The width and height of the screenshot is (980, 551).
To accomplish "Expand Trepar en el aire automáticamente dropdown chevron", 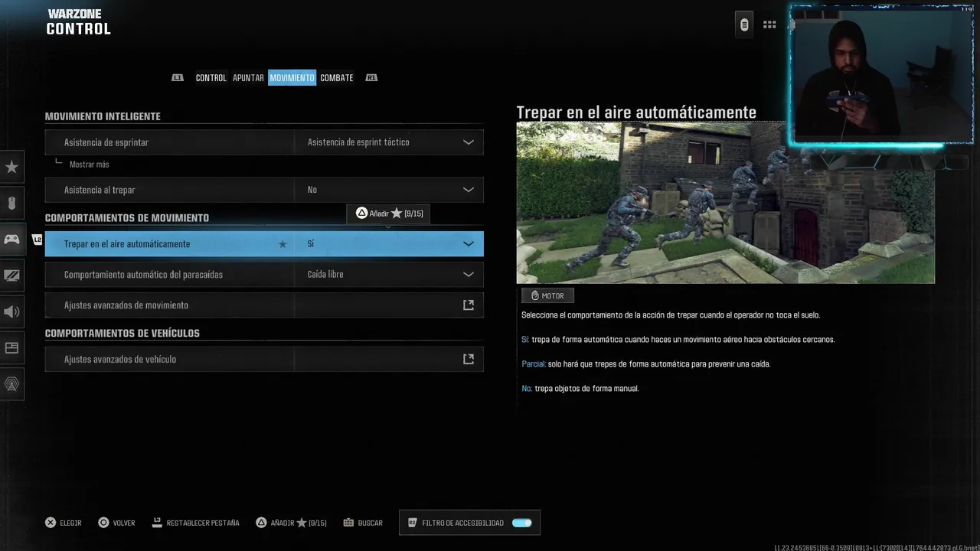I will coord(469,244).
